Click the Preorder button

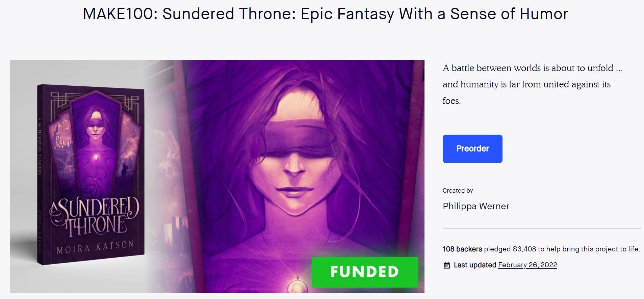tap(472, 149)
